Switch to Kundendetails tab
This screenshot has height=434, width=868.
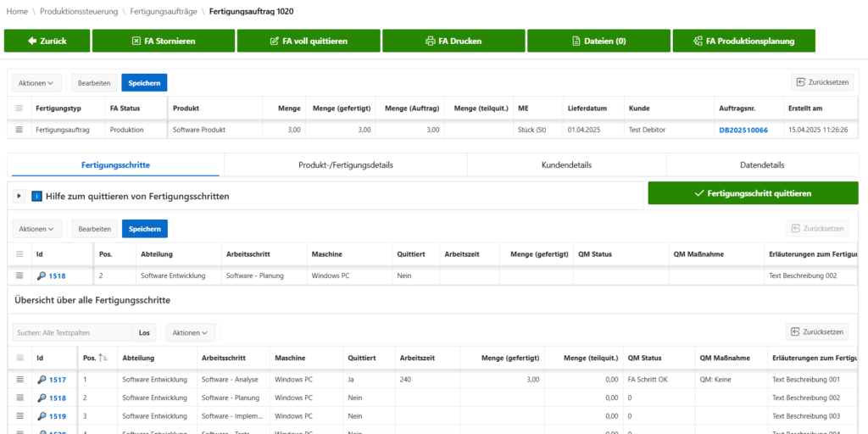(x=566, y=165)
